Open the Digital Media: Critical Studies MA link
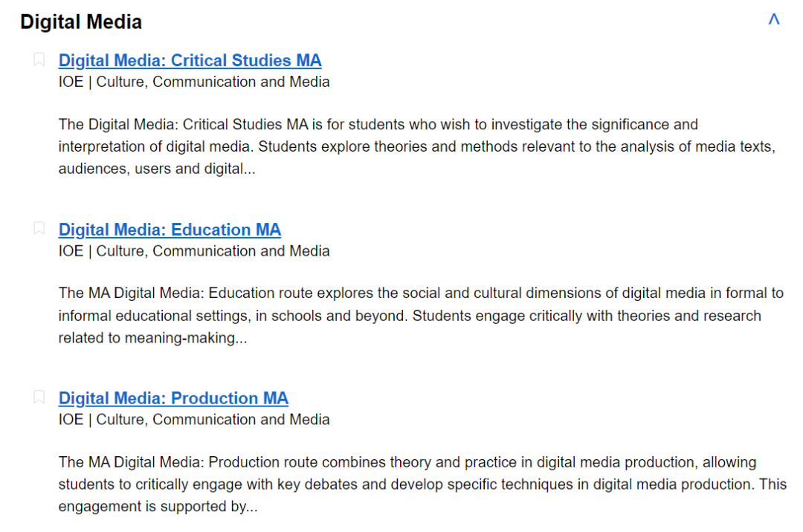The image size is (803, 532). (190, 60)
